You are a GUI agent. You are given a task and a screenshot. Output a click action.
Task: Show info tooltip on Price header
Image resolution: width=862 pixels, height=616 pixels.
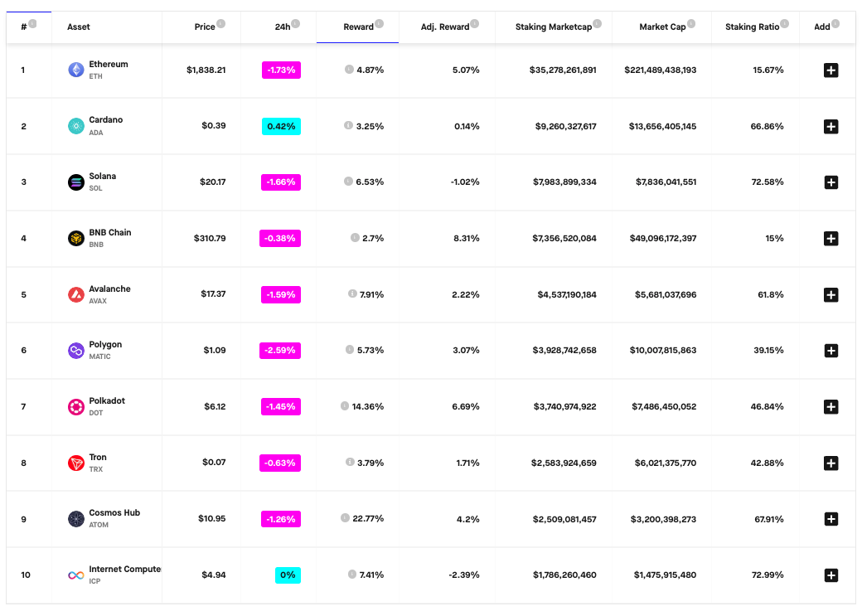pos(221,24)
